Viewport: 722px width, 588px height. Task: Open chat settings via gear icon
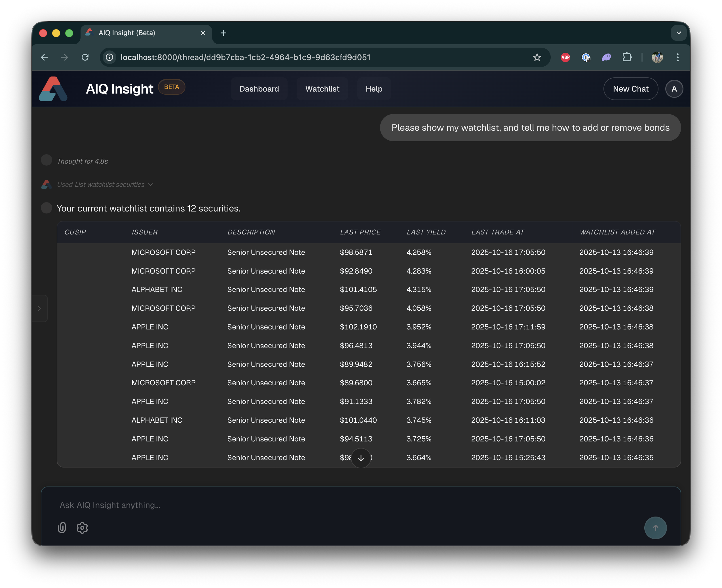click(x=82, y=528)
